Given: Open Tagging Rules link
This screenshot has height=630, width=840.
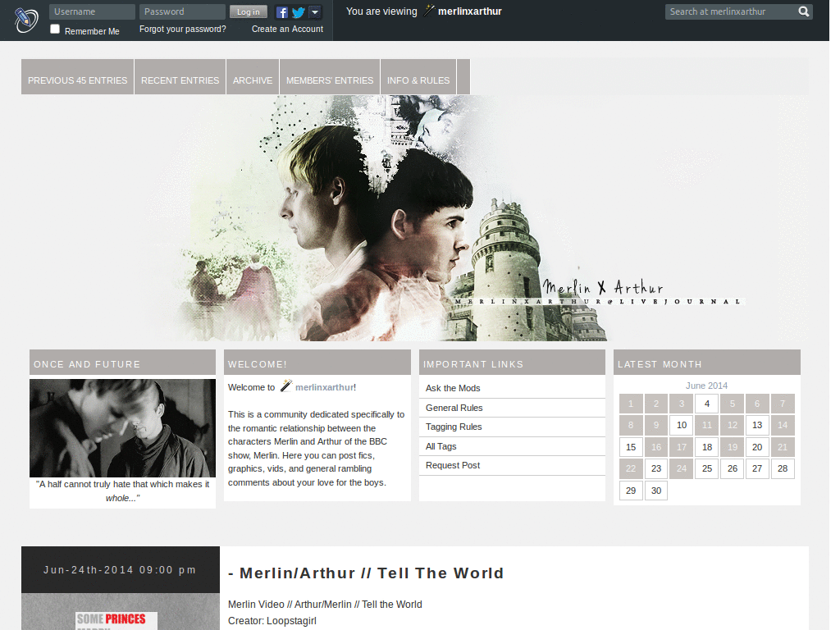Looking at the screenshot, I should (454, 427).
